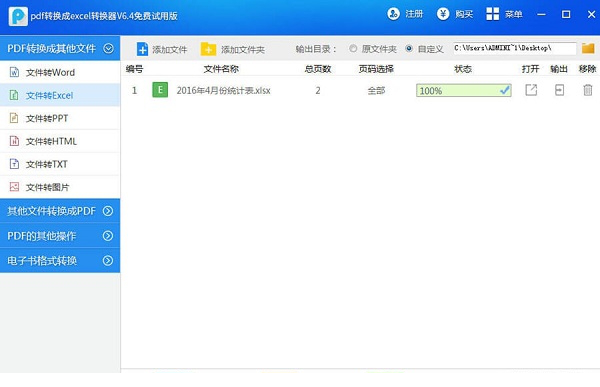Minimize the converter window

(x=541, y=15)
